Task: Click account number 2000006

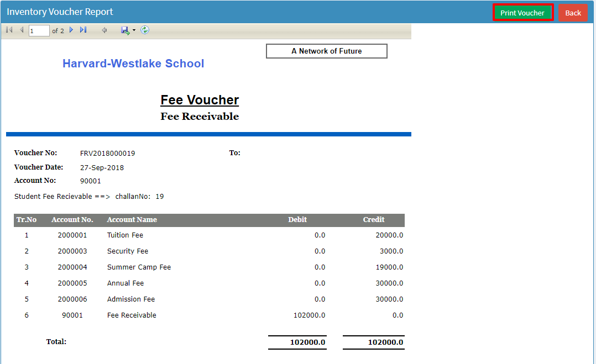Action: pos(72,299)
